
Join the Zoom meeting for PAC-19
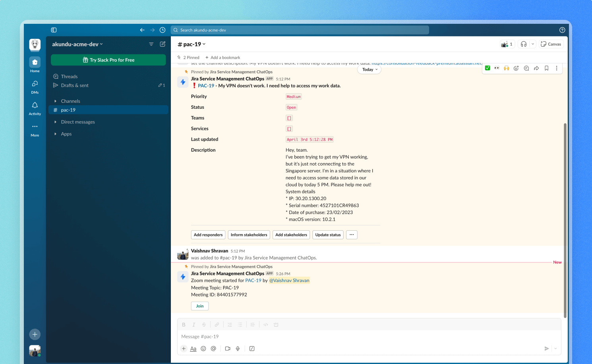[199, 306]
